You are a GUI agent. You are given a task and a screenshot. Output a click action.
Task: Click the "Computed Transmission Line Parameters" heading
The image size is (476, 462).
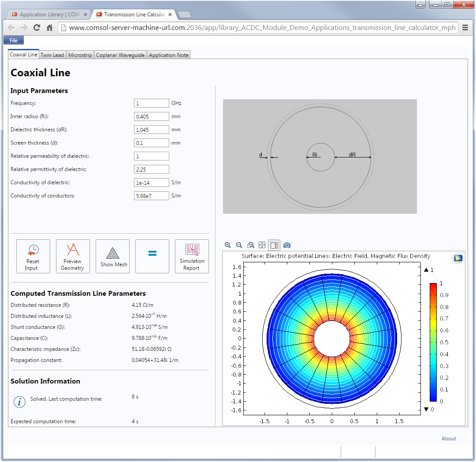tap(78, 294)
